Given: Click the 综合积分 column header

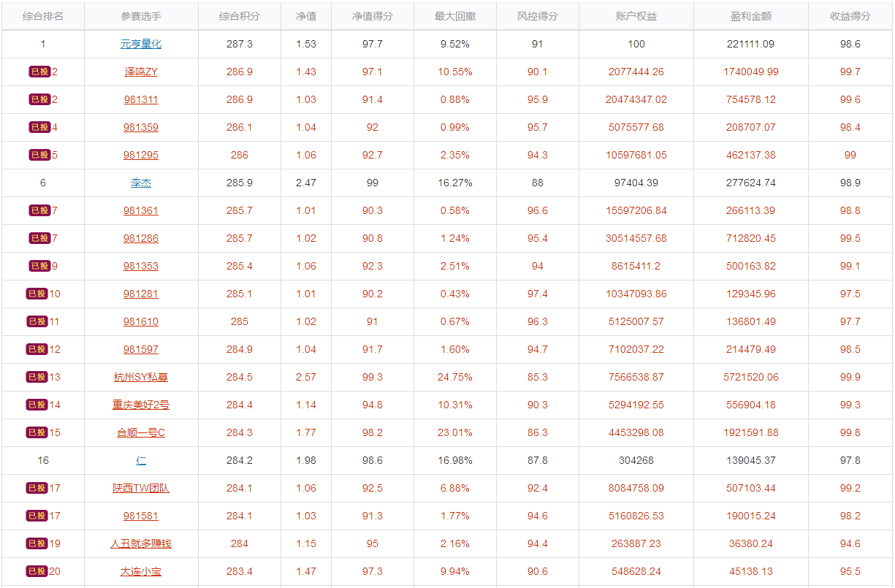Looking at the screenshot, I should click(240, 16).
